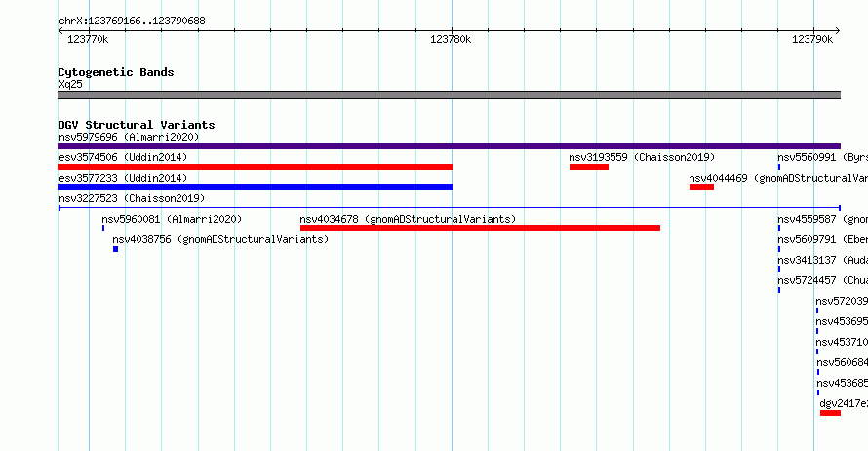Select the 123790k scale label
Viewport: 868px width, 451px height.
point(812,39)
